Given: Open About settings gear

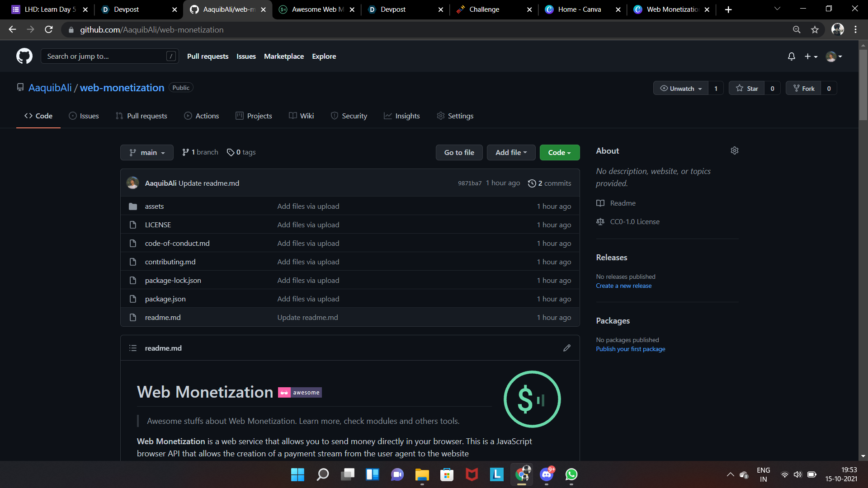Looking at the screenshot, I should click(x=735, y=150).
